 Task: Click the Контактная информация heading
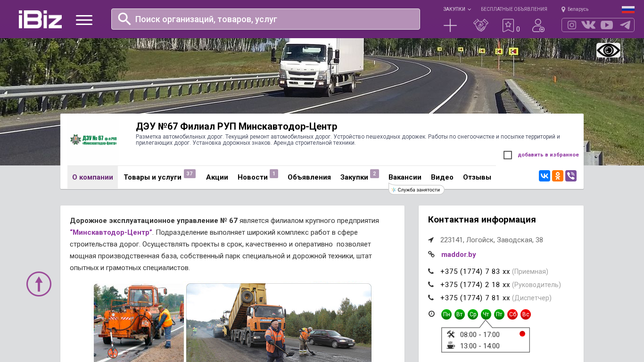pyautogui.click(x=482, y=220)
